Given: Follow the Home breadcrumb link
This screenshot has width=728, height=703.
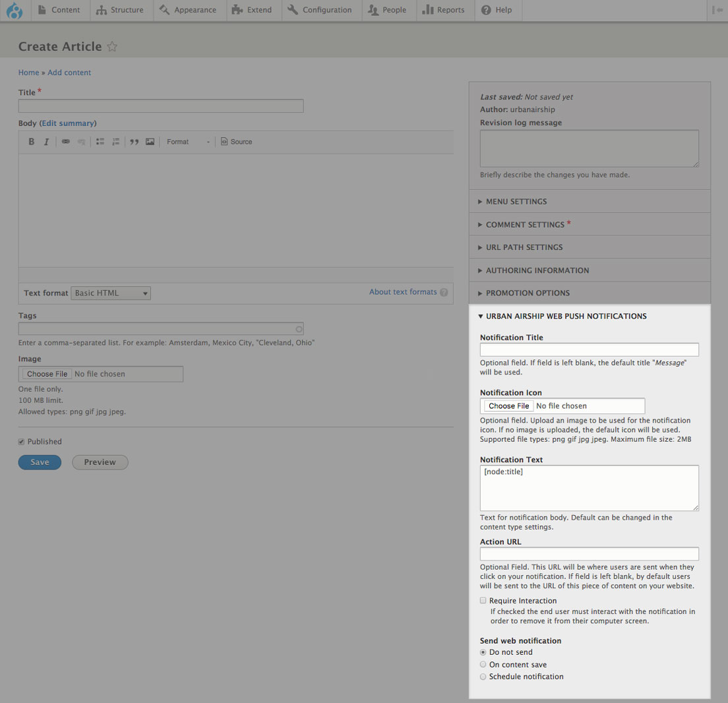Looking at the screenshot, I should point(29,73).
